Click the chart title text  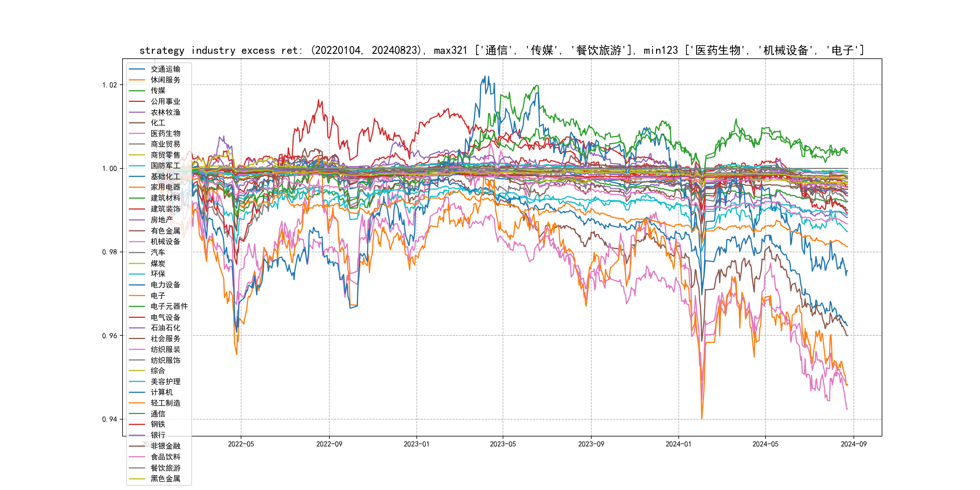coord(502,50)
